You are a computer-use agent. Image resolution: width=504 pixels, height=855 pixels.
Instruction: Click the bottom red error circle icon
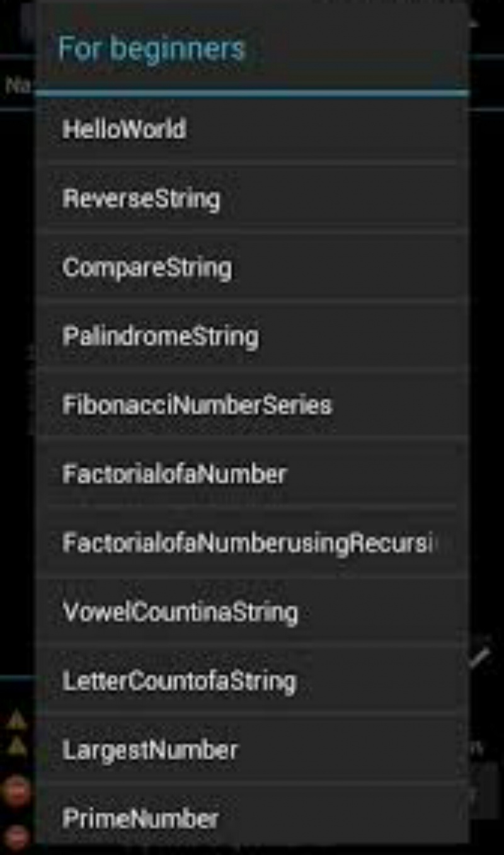click(x=18, y=837)
